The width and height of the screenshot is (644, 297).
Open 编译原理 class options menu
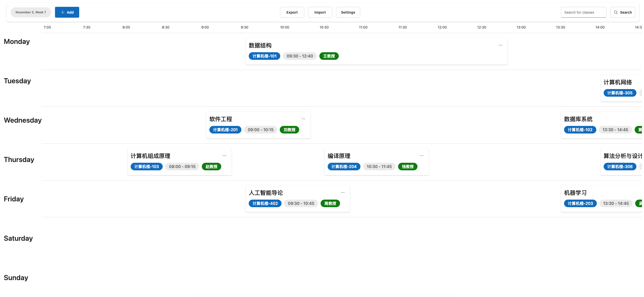coord(422,155)
